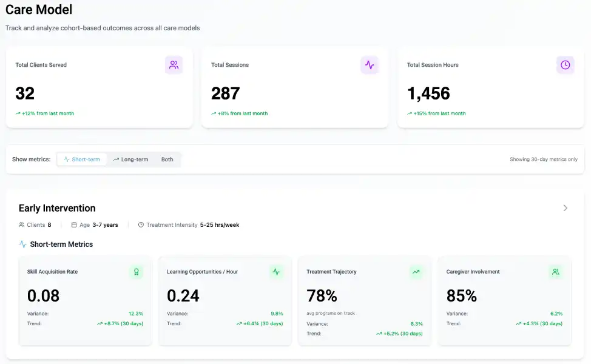Click the clock icon beside Treatment Intensity

click(141, 224)
